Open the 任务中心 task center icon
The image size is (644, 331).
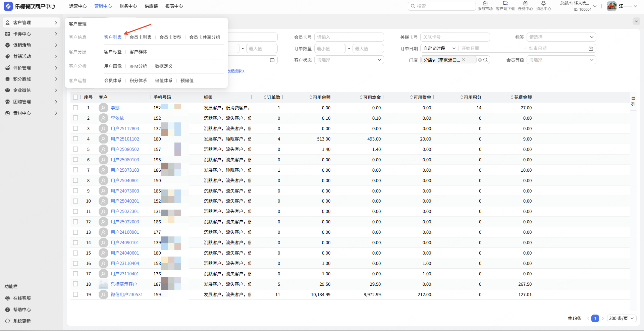525,4
